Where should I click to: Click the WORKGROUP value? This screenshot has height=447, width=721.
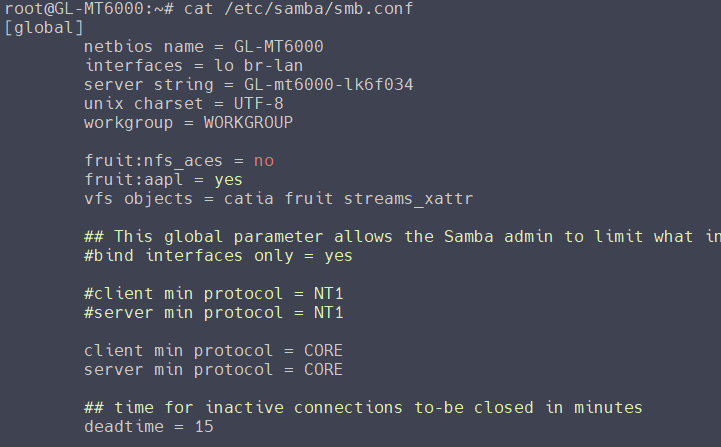[x=248, y=122]
